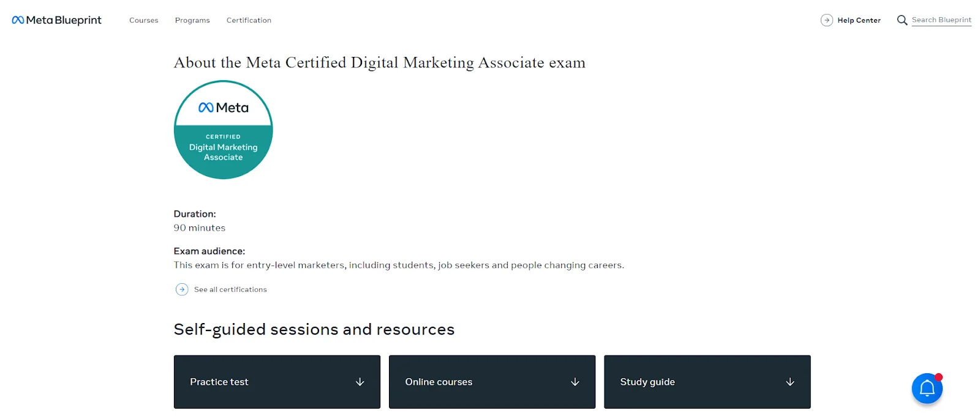980x416 pixels.
Task: Open the notification bell button
Action: 927,388
